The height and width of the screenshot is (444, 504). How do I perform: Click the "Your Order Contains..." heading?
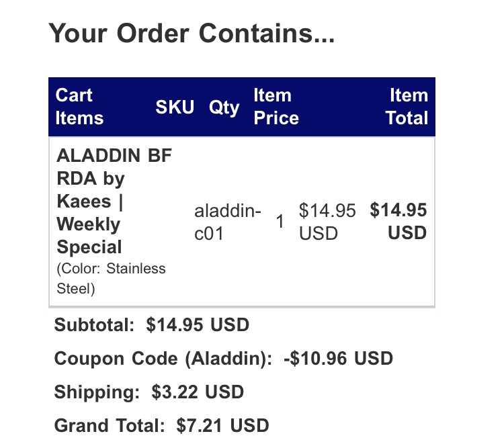[x=192, y=34]
